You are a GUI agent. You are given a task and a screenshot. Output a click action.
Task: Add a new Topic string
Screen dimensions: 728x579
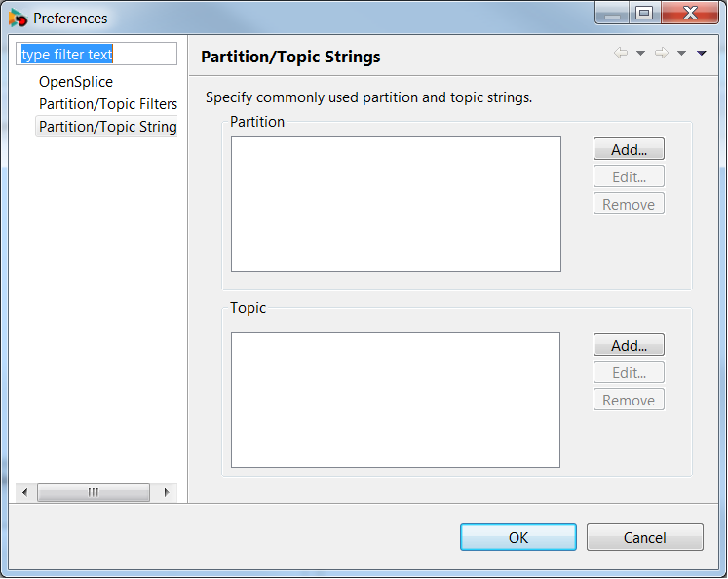[629, 345]
